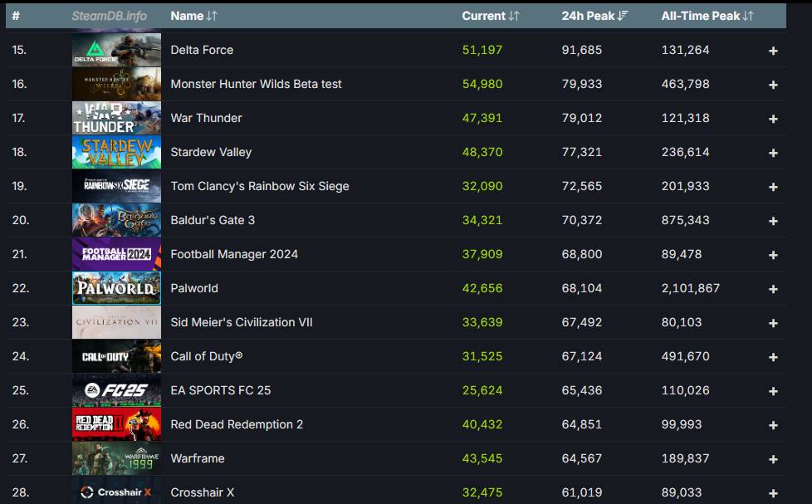Image resolution: width=812 pixels, height=504 pixels.
Task: Select the Crosshair X logo thumbnail
Action: [x=116, y=492]
